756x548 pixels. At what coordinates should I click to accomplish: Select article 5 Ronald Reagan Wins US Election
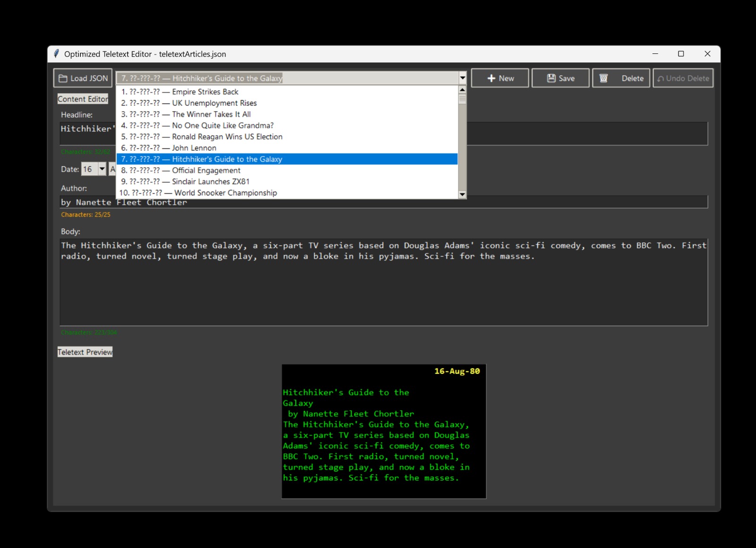(287, 137)
